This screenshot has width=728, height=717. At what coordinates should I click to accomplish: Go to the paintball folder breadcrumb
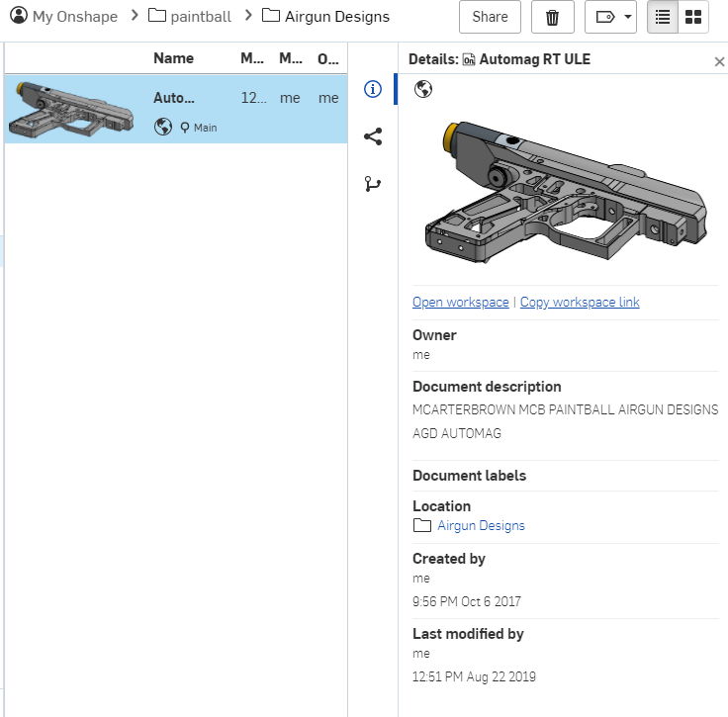[200, 17]
